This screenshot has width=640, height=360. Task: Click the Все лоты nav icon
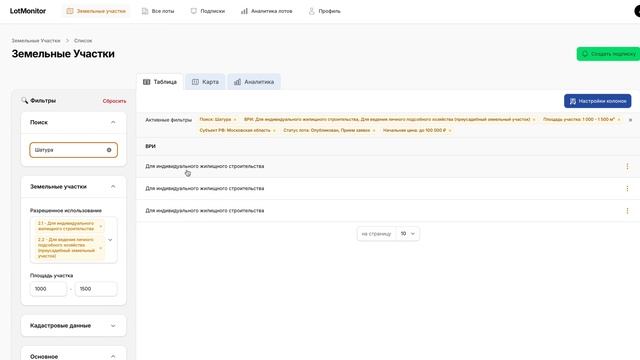point(145,11)
